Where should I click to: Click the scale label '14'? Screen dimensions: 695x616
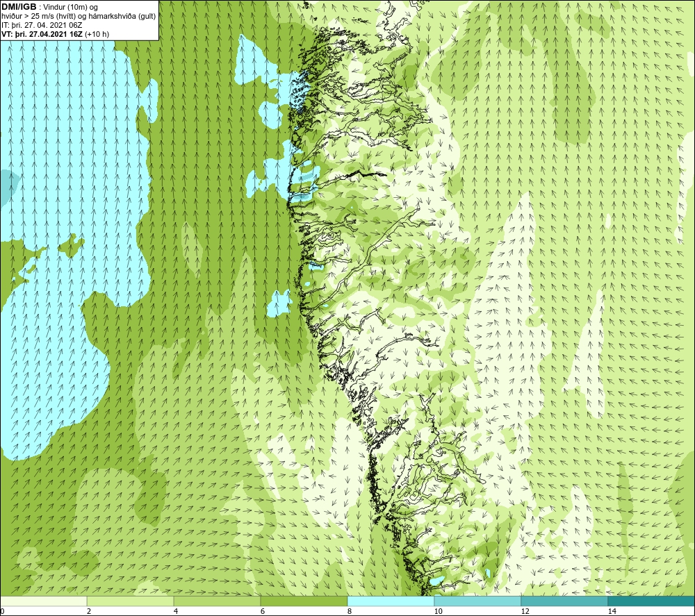(x=612, y=612)
